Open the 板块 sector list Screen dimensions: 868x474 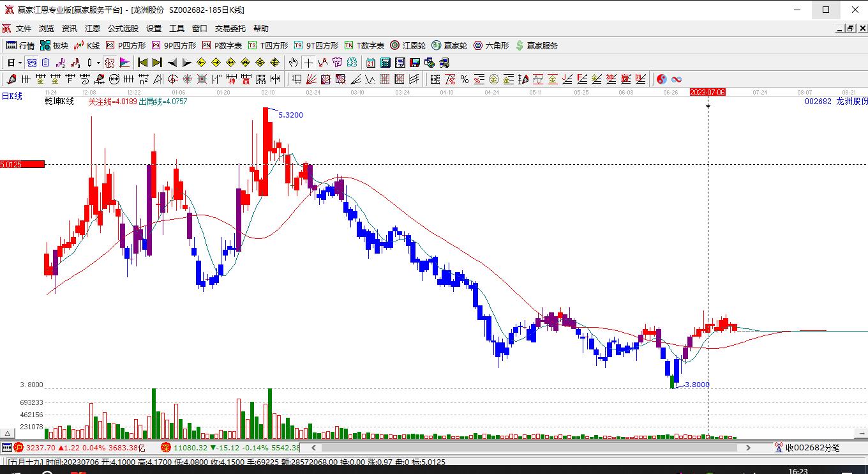tap(54, 45)
